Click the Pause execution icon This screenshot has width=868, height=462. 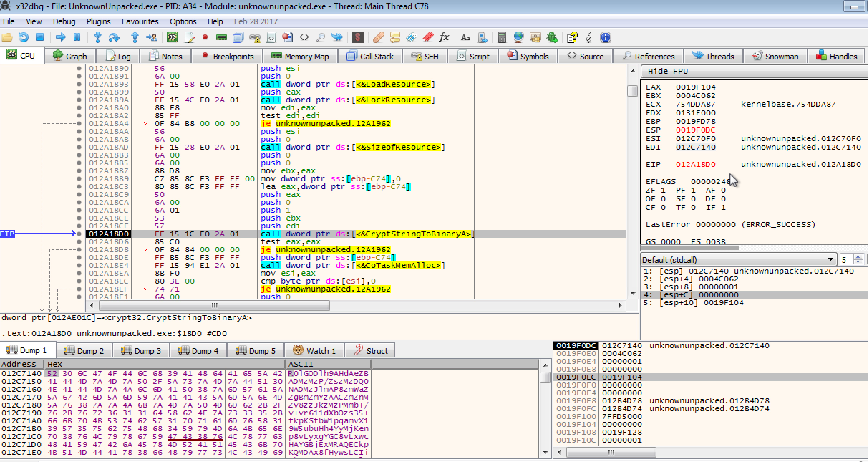click(77, 37)
